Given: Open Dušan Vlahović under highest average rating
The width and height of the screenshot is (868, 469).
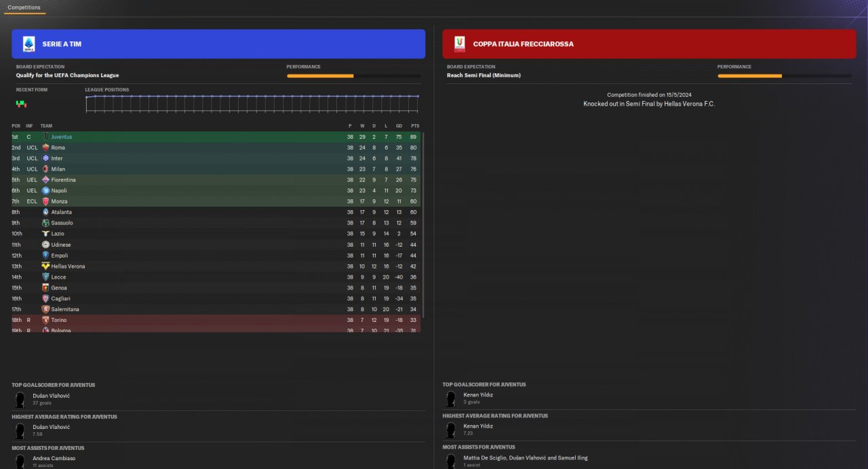Looking at the screenshot, I should point(51,427).
